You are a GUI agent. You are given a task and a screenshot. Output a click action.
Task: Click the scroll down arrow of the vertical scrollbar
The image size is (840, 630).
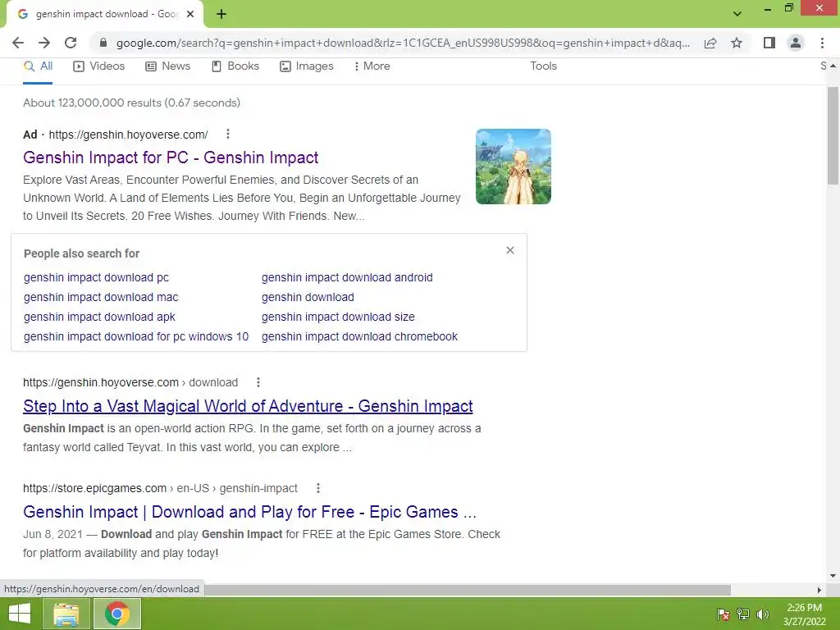(833, 577)
